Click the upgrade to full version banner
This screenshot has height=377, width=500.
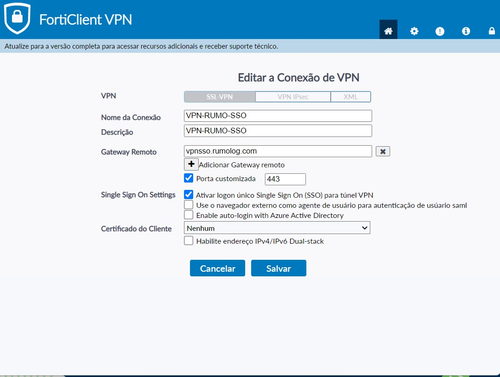250,46
